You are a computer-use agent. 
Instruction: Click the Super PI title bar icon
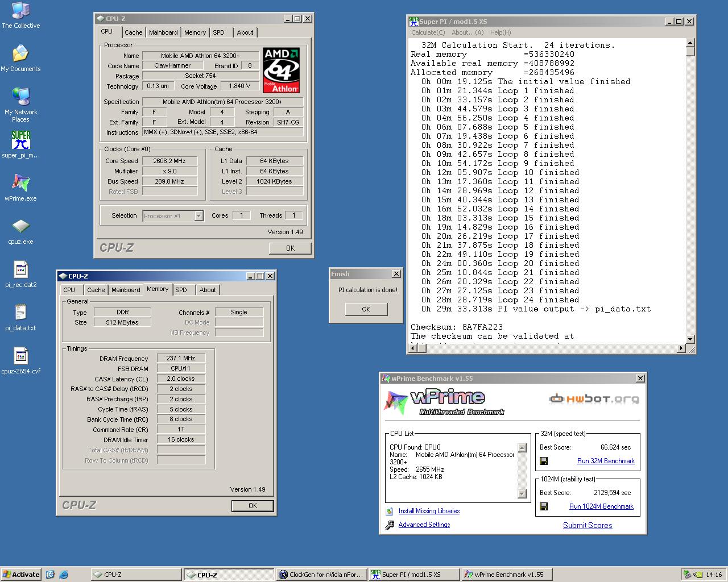tap(413, 22)
